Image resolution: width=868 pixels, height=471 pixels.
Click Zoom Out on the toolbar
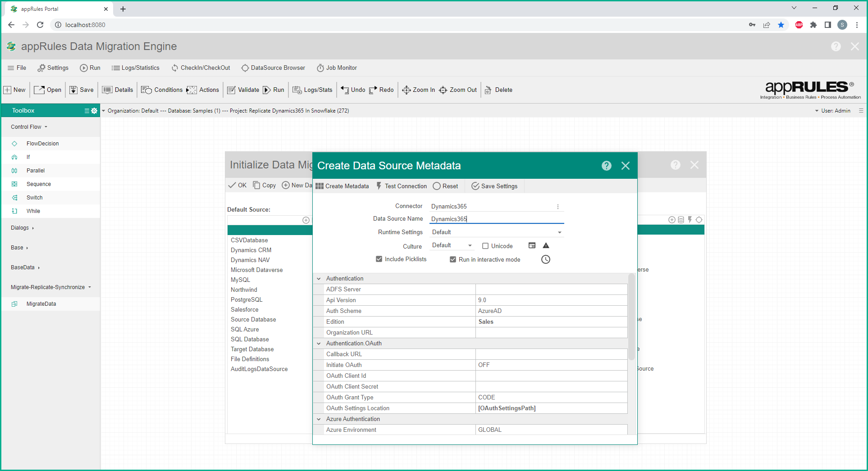pos(458,90)
